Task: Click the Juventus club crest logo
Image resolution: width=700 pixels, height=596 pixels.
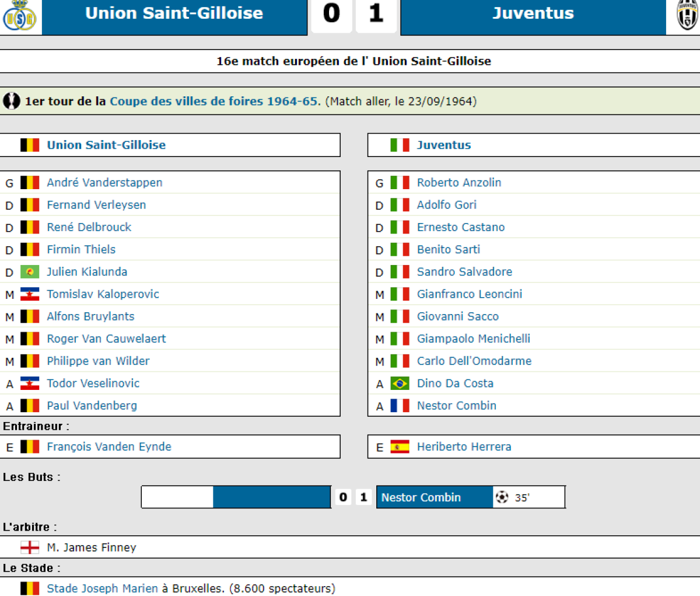Action: click(x=687, y=15)
